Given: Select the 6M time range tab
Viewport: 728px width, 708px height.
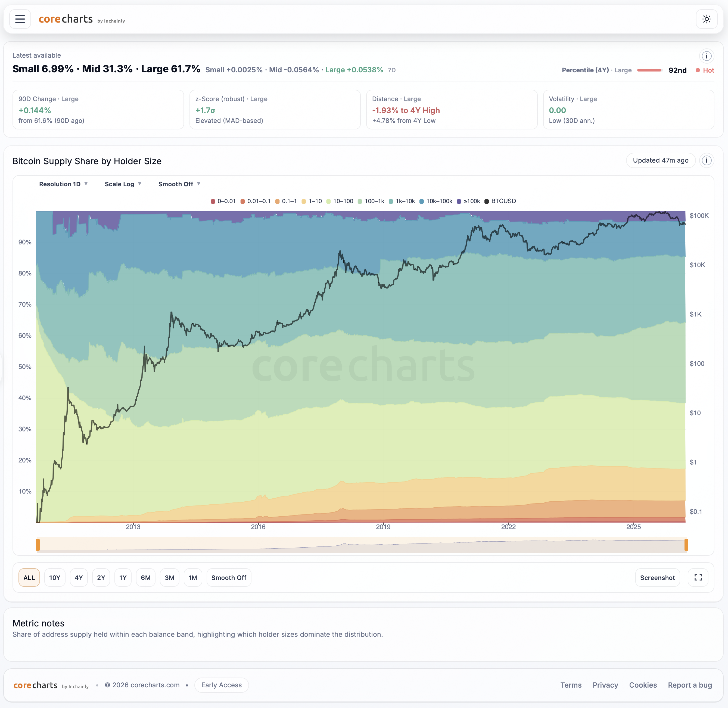Looking at the screenshot, I should (x=146, y=577).
